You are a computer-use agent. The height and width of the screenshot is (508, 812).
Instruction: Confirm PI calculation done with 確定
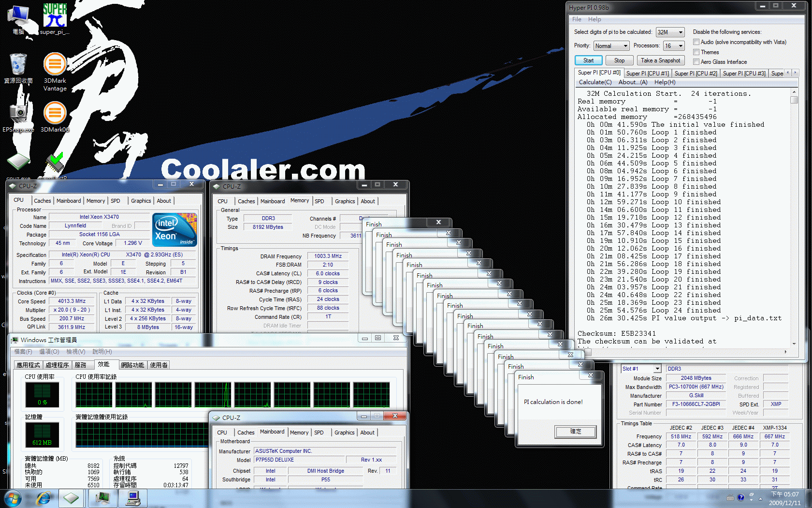[576, 431]
